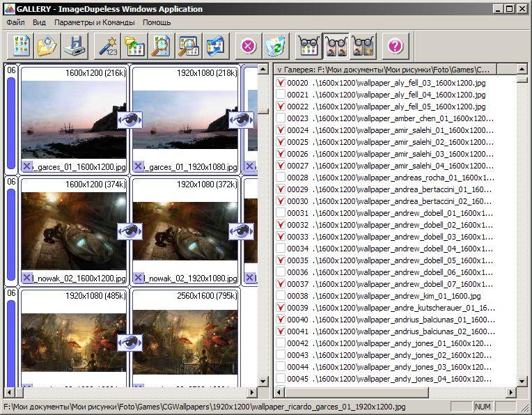532x415 pixels.
Task: Open the Файл menu
Action: (x=15, y=22)
